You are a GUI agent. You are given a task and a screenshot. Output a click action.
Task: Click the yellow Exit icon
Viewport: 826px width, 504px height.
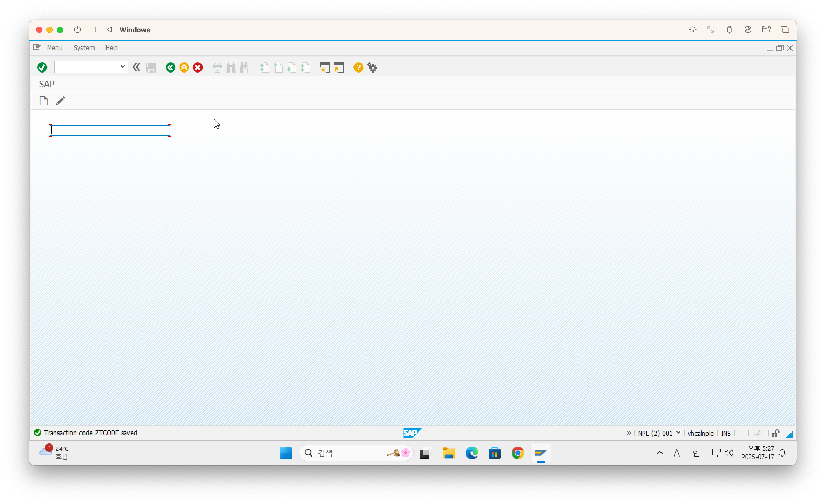184,67
